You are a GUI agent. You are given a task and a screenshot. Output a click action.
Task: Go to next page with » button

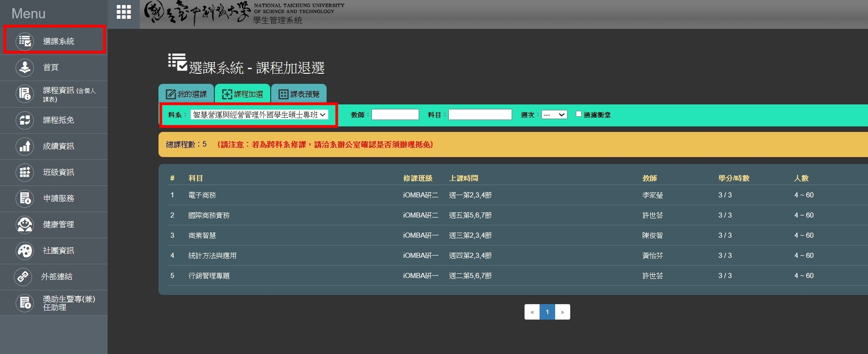coord(562,312)
